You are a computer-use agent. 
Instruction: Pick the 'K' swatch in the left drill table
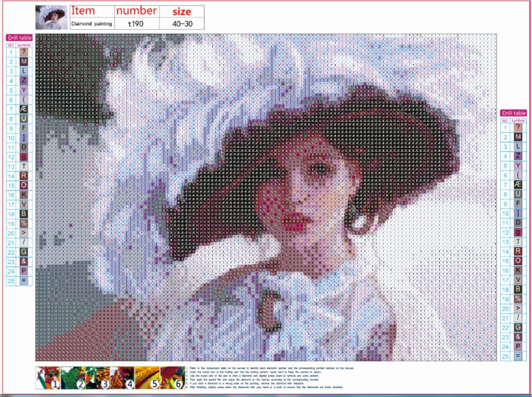click(24, 195)
